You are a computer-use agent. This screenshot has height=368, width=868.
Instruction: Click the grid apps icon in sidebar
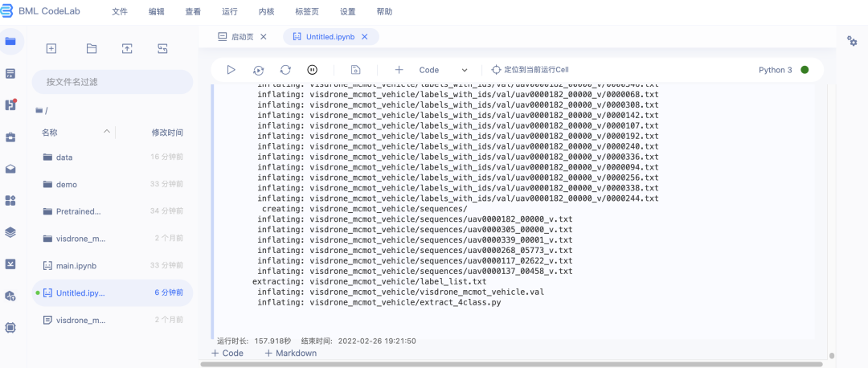coord(10,200)
